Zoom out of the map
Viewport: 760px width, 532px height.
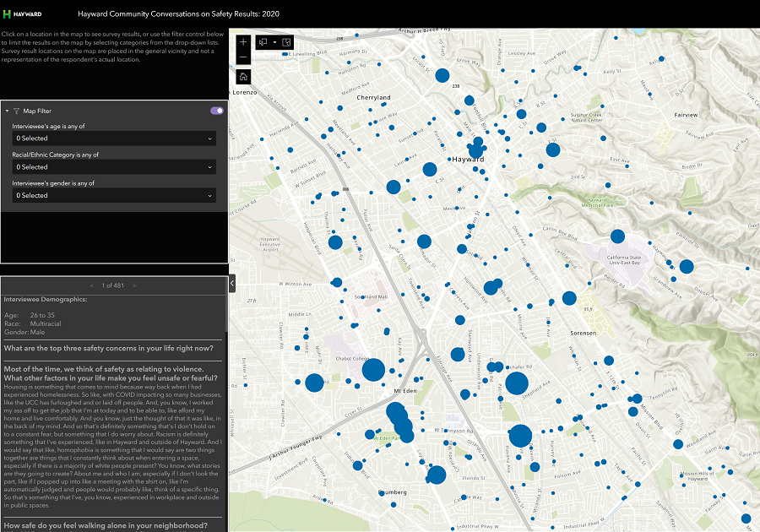tap(243, 57)
